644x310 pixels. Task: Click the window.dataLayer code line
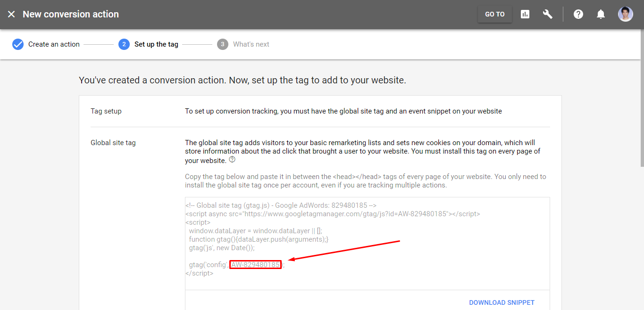[x=255, y=231]
